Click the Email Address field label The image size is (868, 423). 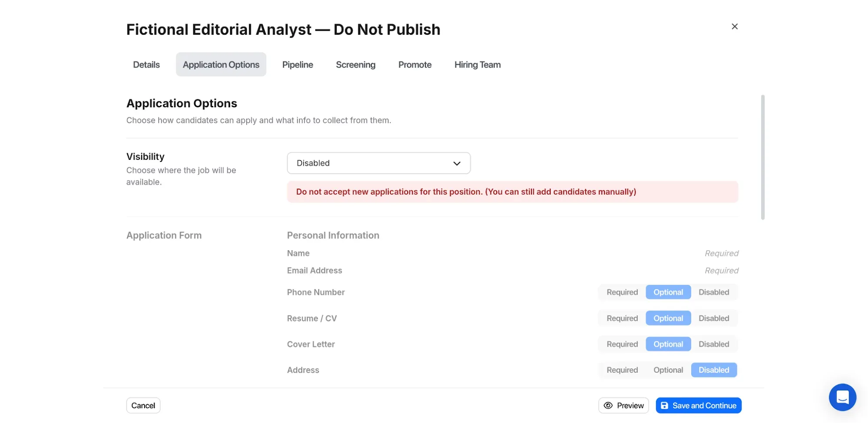(x=314, y=271)
